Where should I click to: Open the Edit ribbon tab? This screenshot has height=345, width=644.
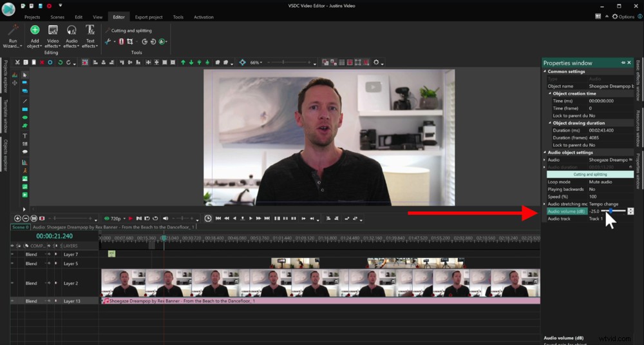point(79,17)
